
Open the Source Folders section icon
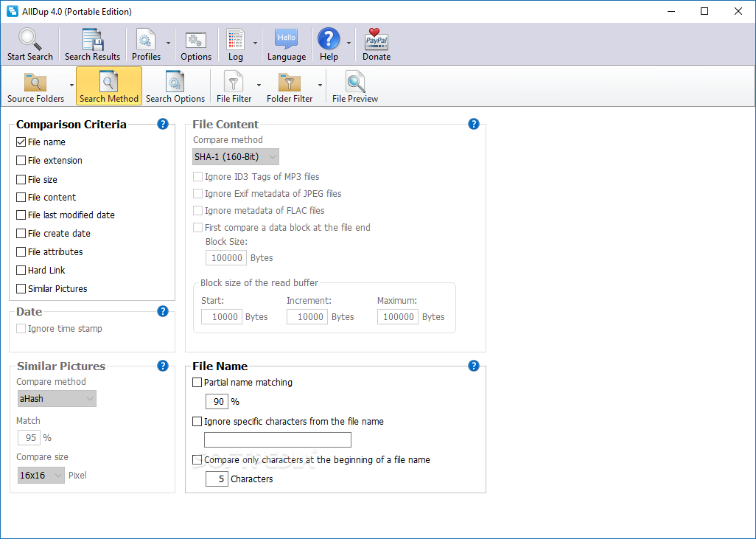[35, 82]
